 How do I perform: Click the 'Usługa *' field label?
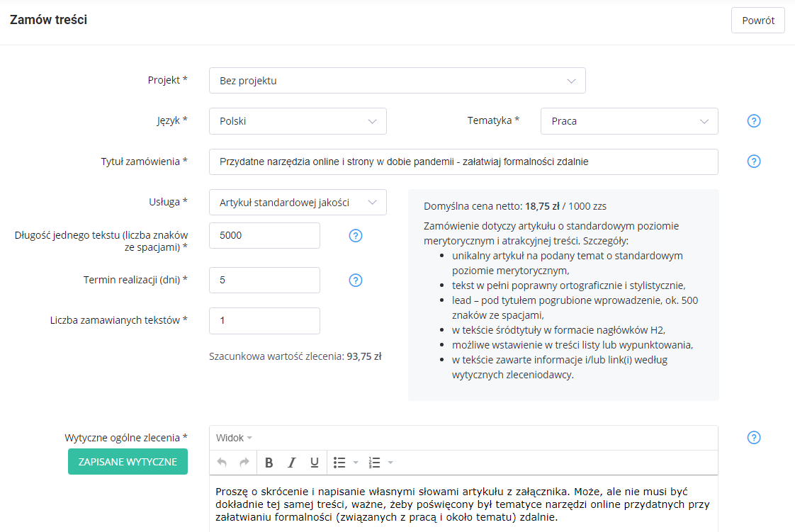click(x=169, y=202)
